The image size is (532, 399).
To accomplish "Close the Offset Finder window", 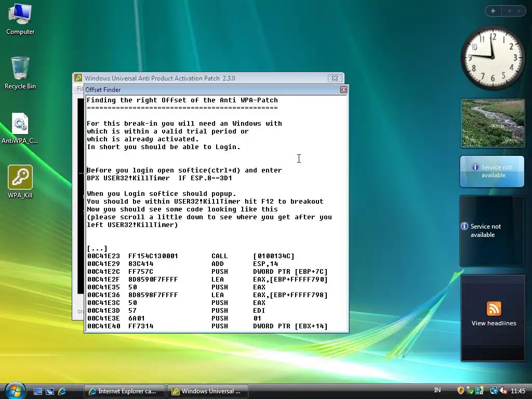I will 343,89.
